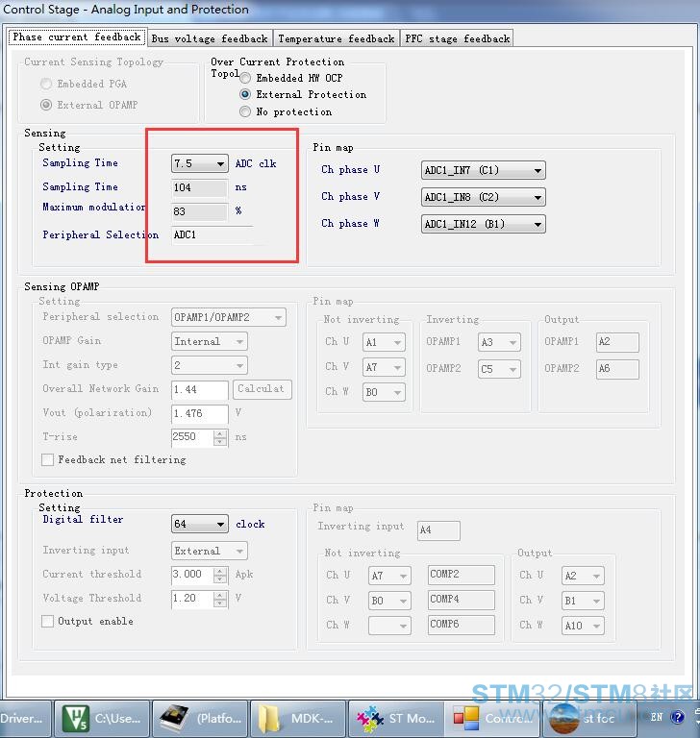Viewport: 700px width, 738px height.
Task: Open the (Platfo... book taskbar item
Action: [200, 719]
